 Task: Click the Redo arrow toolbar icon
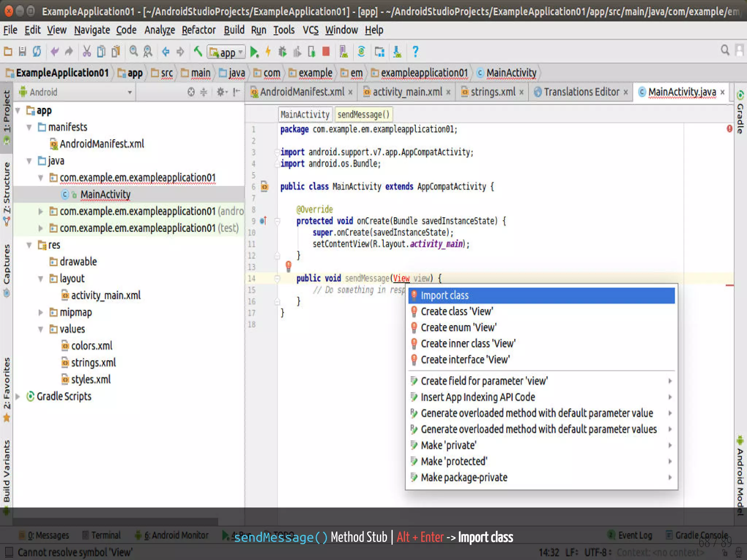(x=69, y=52)
